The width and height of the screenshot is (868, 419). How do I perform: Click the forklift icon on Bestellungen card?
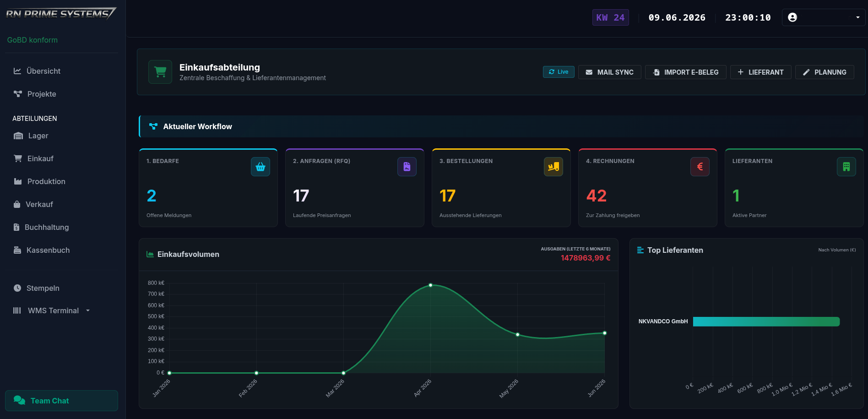553,167
